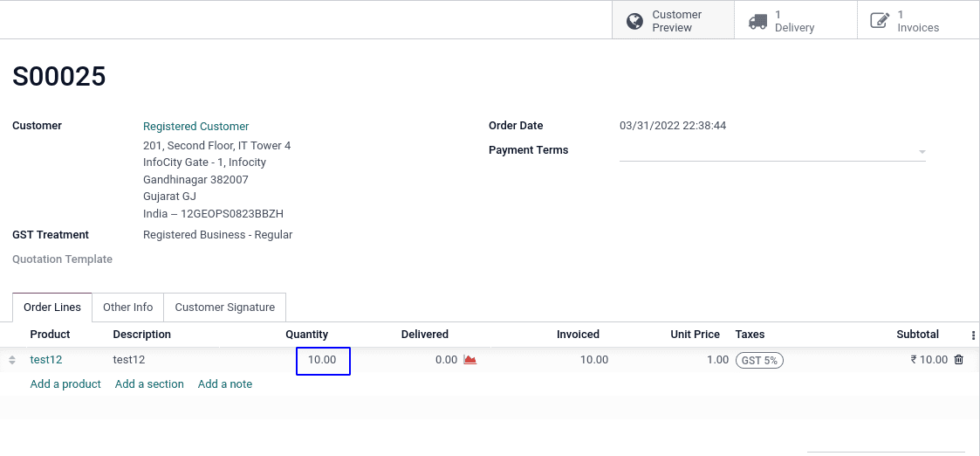Image resolution: width=980 pixels, height=456 pixels.
Task: Sort by the Subtotal column header
Action: coord(917,334)
